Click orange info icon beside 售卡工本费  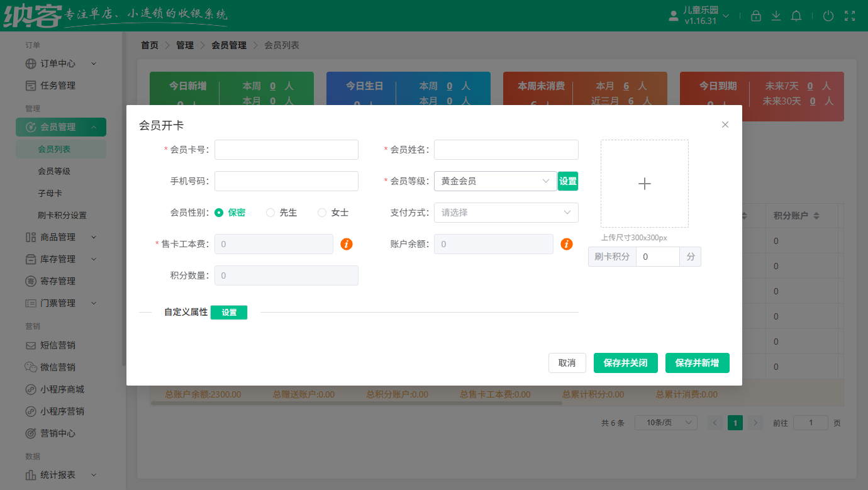[347, 244]
